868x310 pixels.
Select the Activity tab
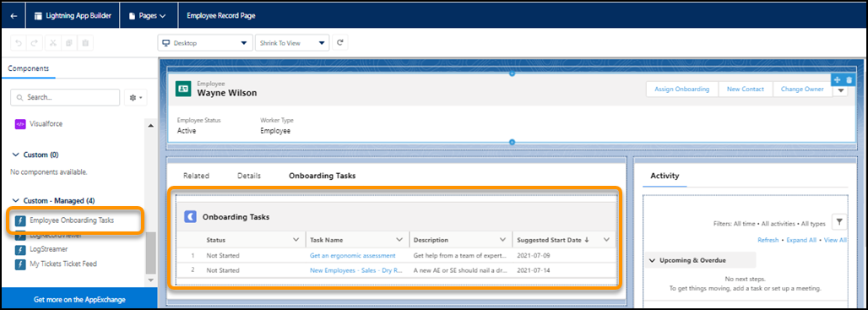665,176
